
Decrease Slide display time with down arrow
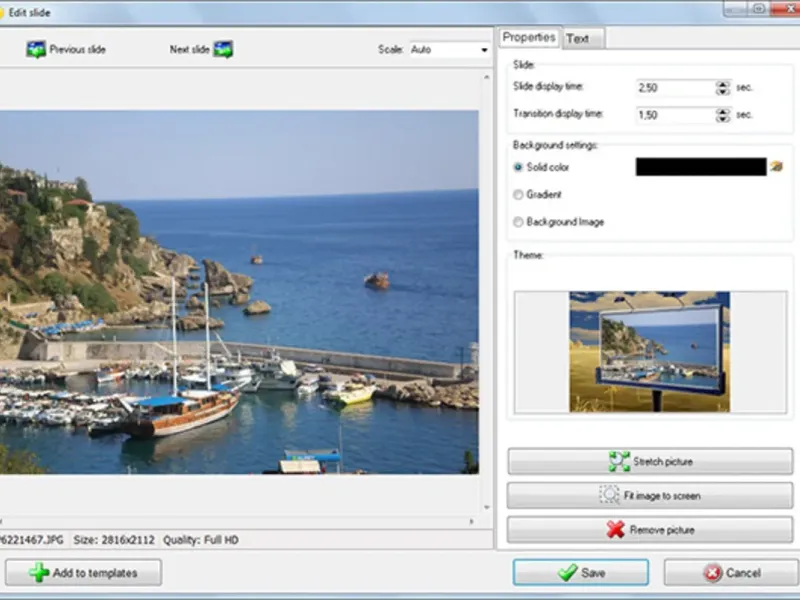(722, 92)
